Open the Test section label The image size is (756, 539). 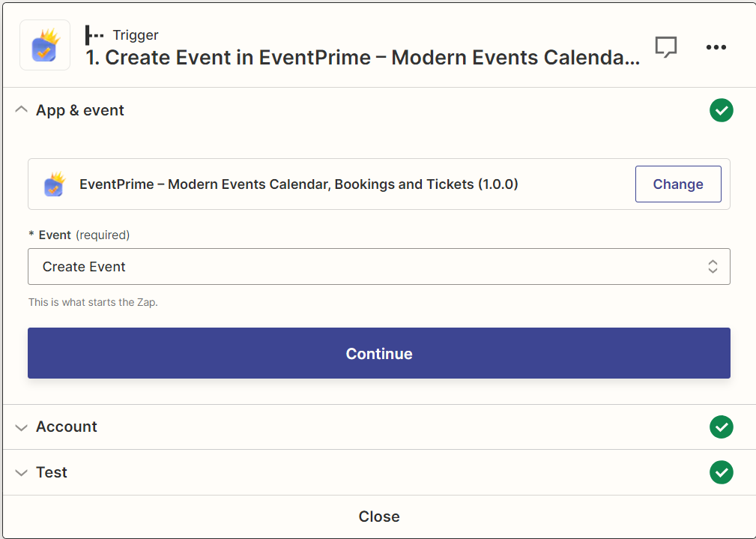point(52,473)
